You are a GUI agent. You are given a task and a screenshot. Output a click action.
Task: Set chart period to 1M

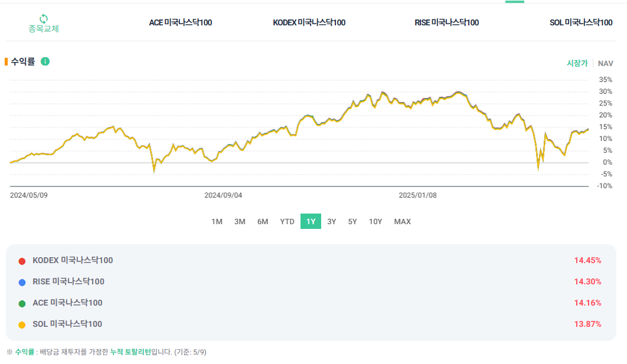217,222
